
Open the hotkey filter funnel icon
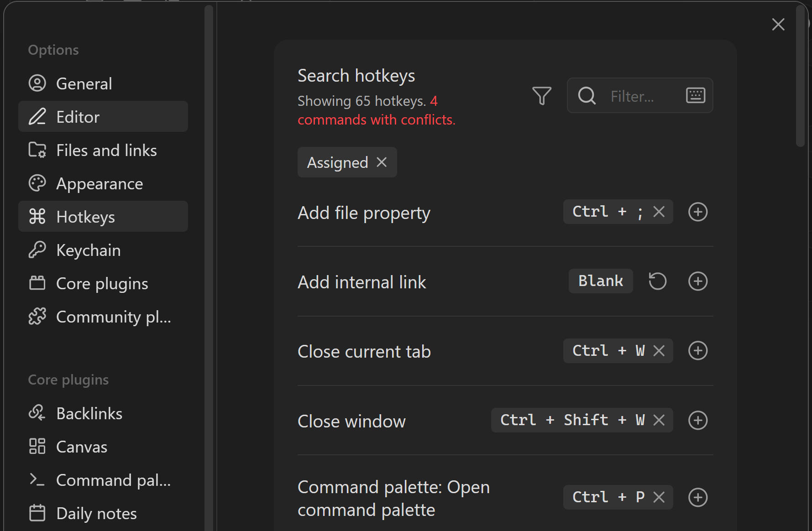[x=542, y=96]
